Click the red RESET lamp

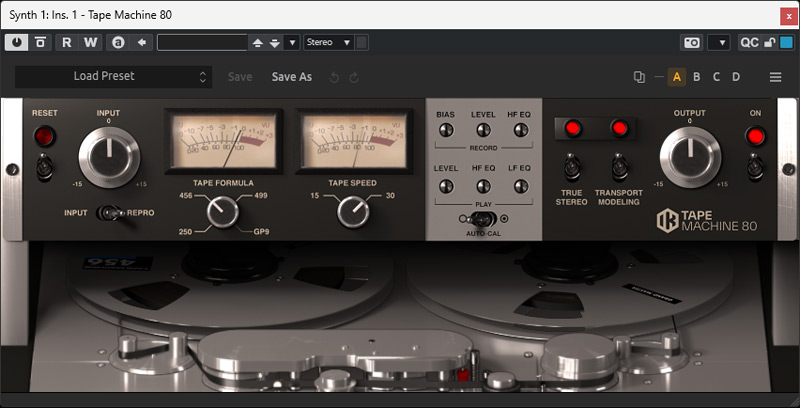[x=44, y=136]
